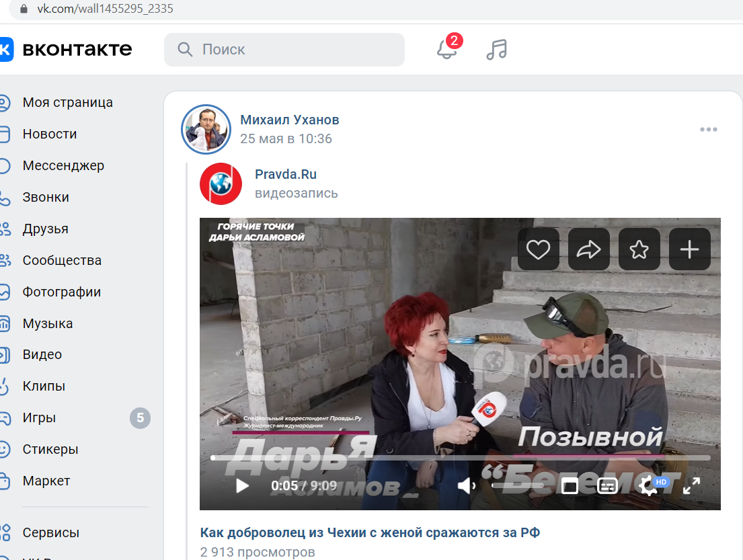Click the My Page profile icon

[x=4, y=103]
